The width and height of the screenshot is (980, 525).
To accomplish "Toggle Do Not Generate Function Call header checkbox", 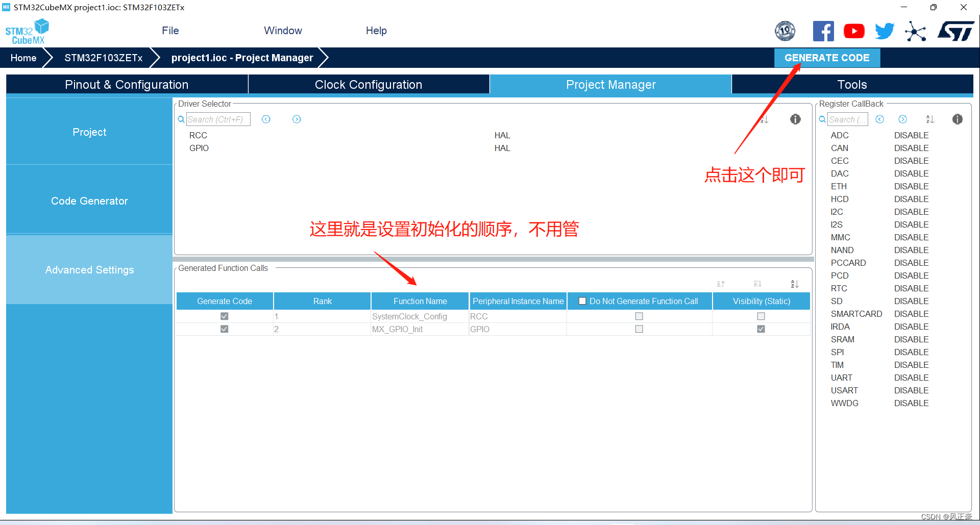I will 582,301.
